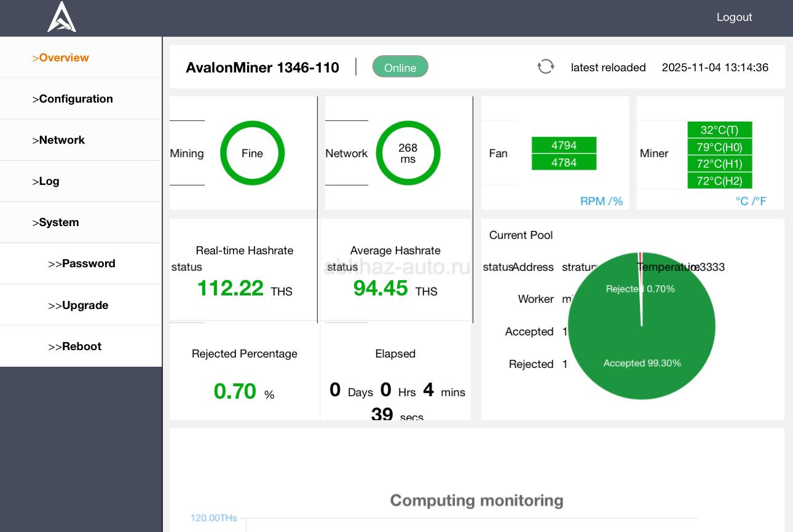Click the Avalon logo icon

point(62,17)
